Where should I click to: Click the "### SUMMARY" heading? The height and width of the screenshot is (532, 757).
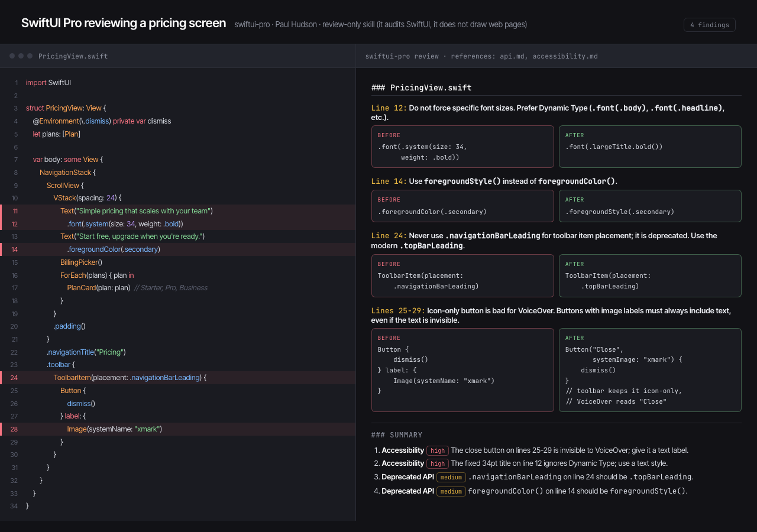(x=397, y=435)
